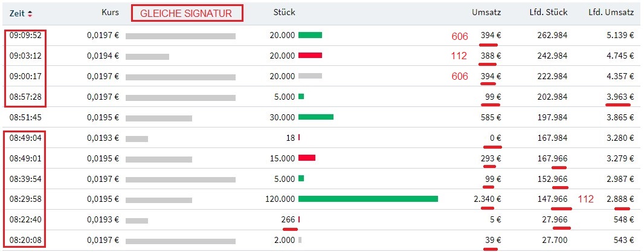Click the 262.984 Lfd. Stück value

[x=551, y=35]
